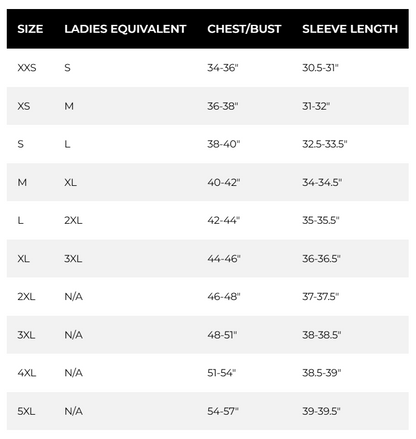The height and width of the screenshot is (439, 416).
Task: Click the 34-34.5" sleeve length value
Action: (x=322, y=182)
